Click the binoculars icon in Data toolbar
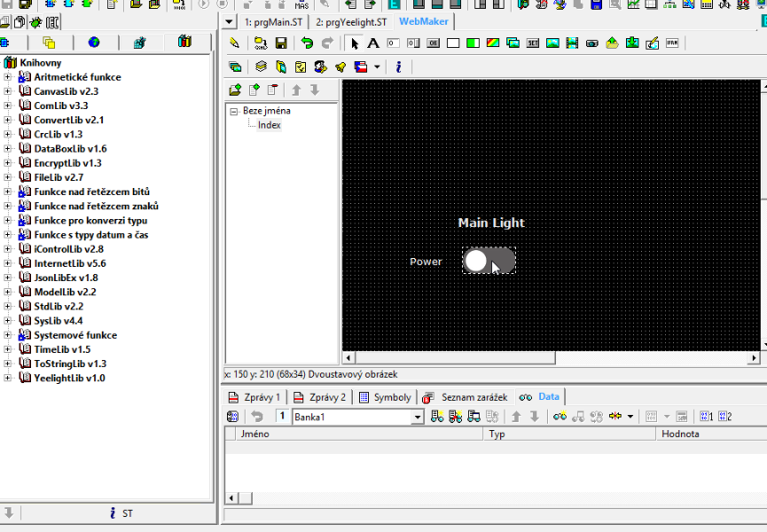This screenshot has width=767, height=532. pos(560,417)
